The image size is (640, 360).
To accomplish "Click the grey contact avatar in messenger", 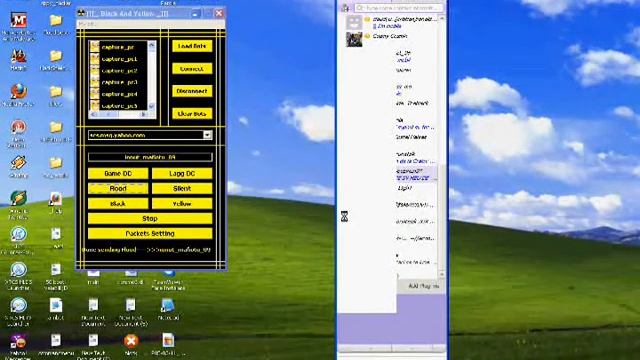I will (x=354, y=22).
